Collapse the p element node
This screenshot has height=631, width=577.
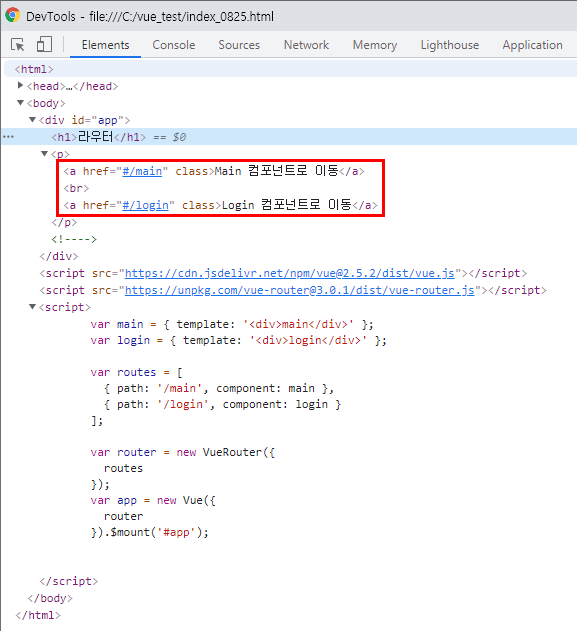click(45, 153)
